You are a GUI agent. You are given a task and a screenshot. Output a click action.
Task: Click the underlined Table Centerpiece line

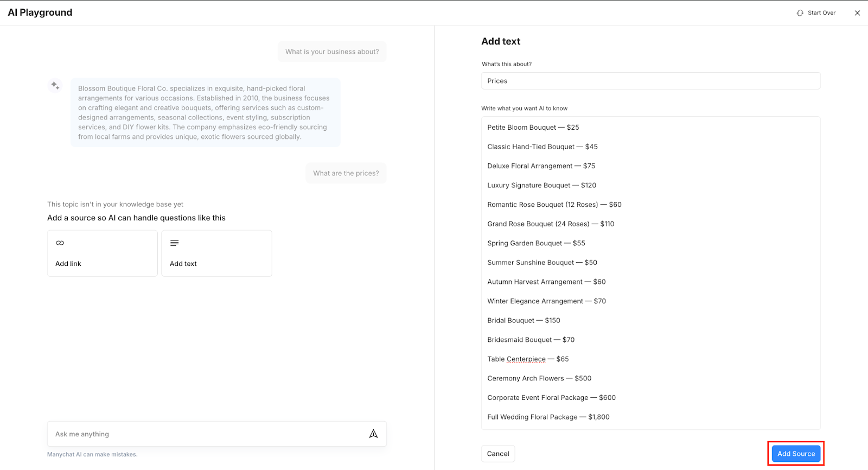[x=527, y=359]
